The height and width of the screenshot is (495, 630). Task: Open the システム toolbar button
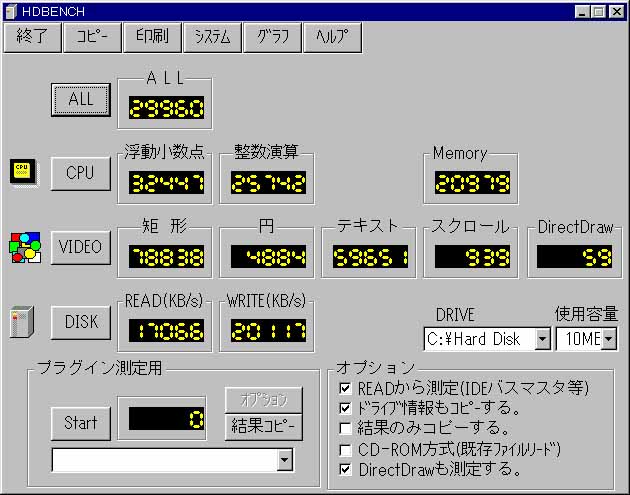point(212,37)
